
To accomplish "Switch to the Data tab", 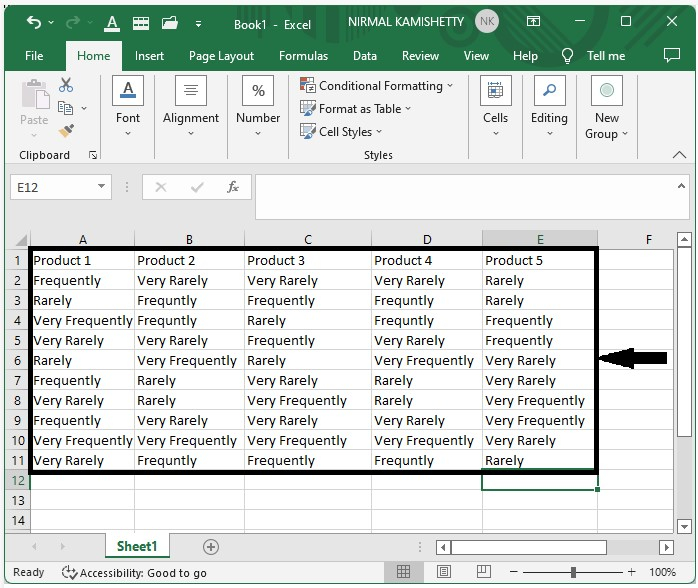I will 365,56.
